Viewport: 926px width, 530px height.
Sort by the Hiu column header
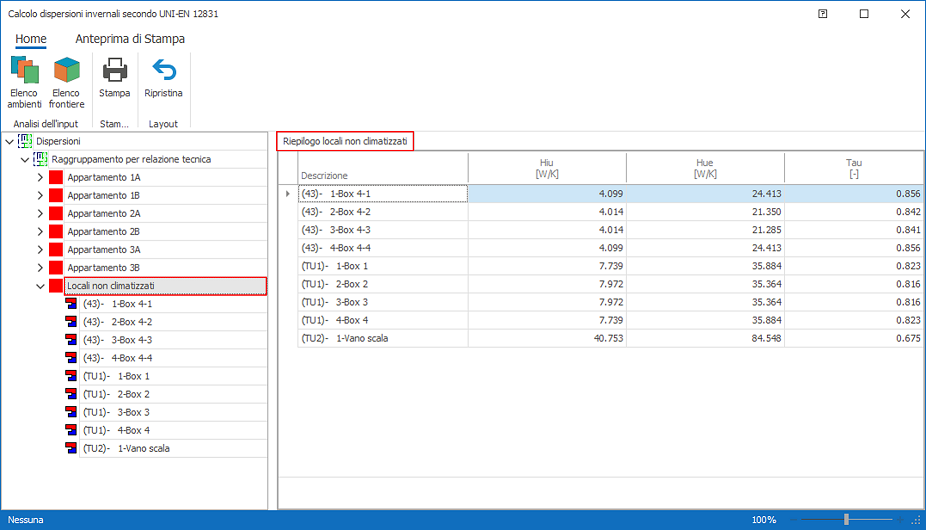(546, 168)
